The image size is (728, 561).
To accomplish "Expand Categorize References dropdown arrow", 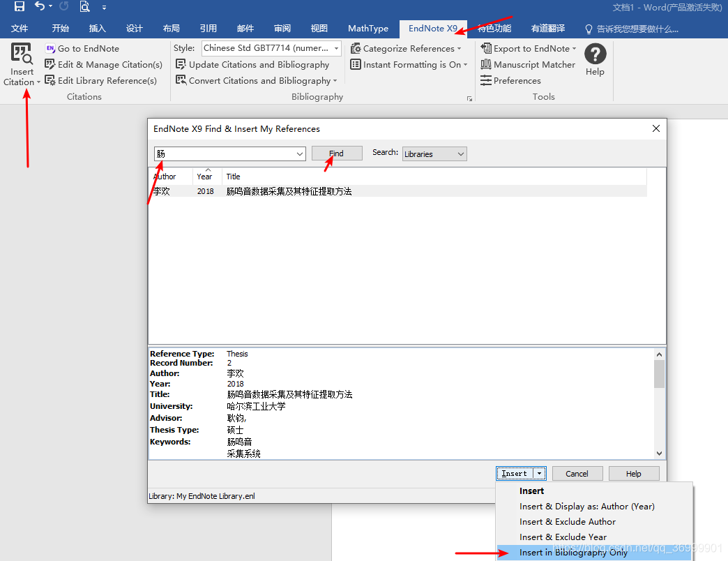I will point(459,49).
